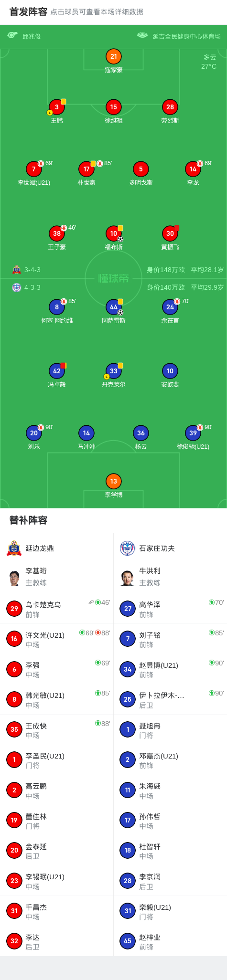Click the referee whistle icon beside 邱兆俊
227x980 pixels.
12,35
